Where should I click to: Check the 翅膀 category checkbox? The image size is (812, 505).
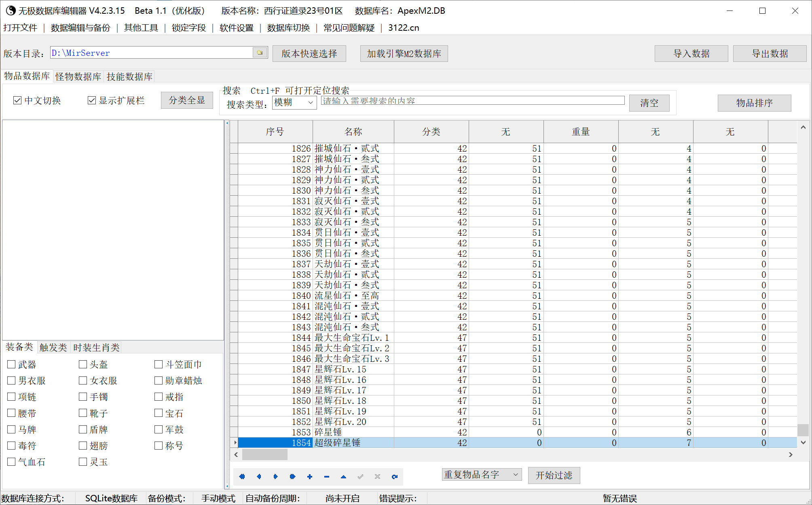click(x=83, y=446)
